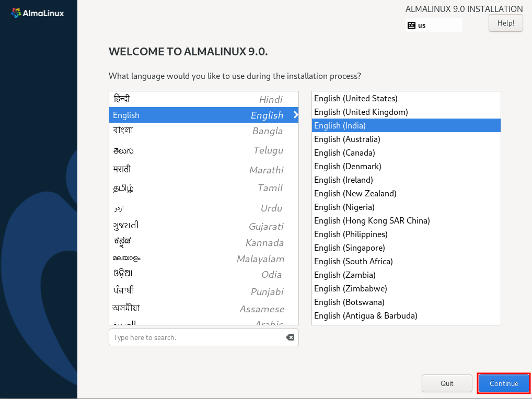Open the Help! dialog
The image size is (532, 399).
(505, 23)
